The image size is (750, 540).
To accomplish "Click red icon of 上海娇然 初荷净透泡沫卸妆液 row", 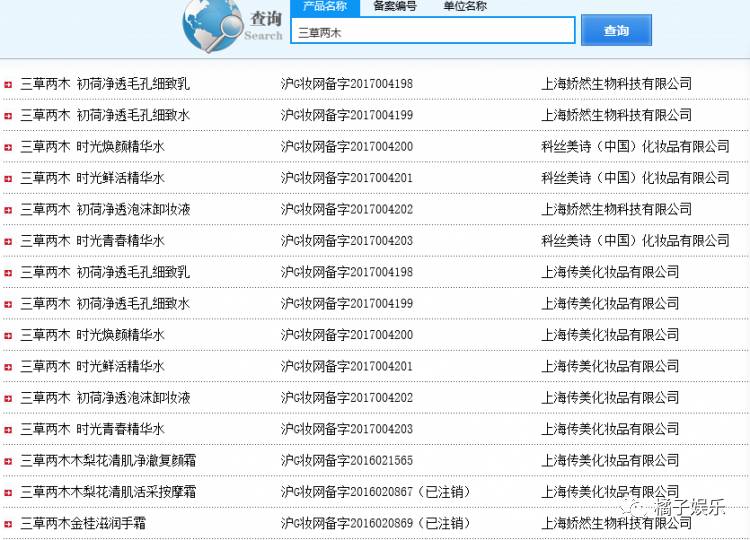I will tap(8, 210).
